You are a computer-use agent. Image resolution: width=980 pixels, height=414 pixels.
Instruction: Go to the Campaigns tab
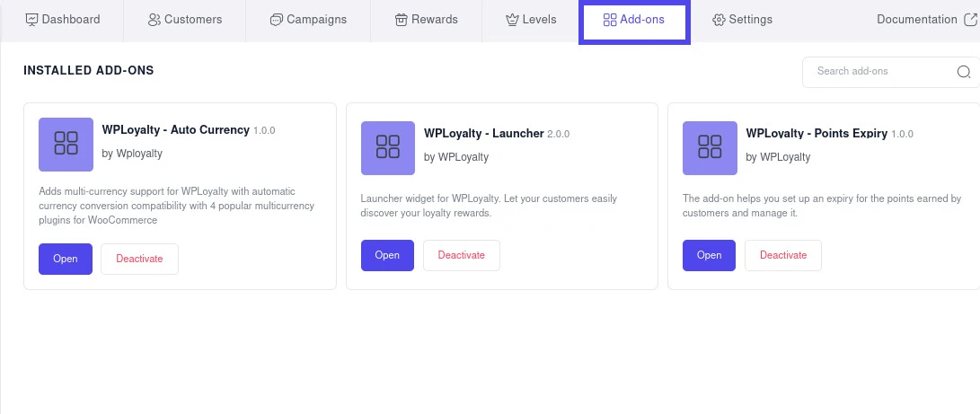(x=307, y=20)
